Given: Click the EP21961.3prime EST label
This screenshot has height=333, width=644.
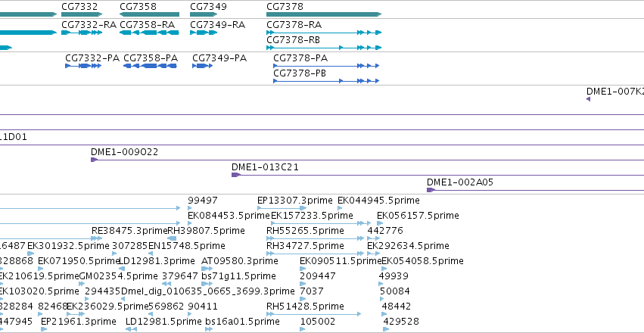Looking at the screenshot, I should (79, 322).
